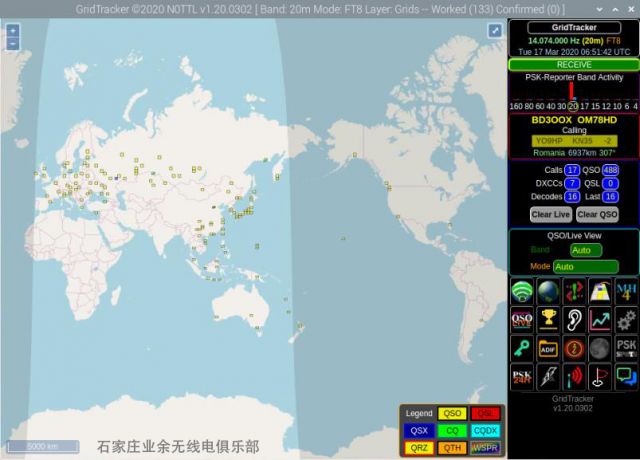
Task: Click the exclamation mark alerts icon
Action: tap(574, 291)
